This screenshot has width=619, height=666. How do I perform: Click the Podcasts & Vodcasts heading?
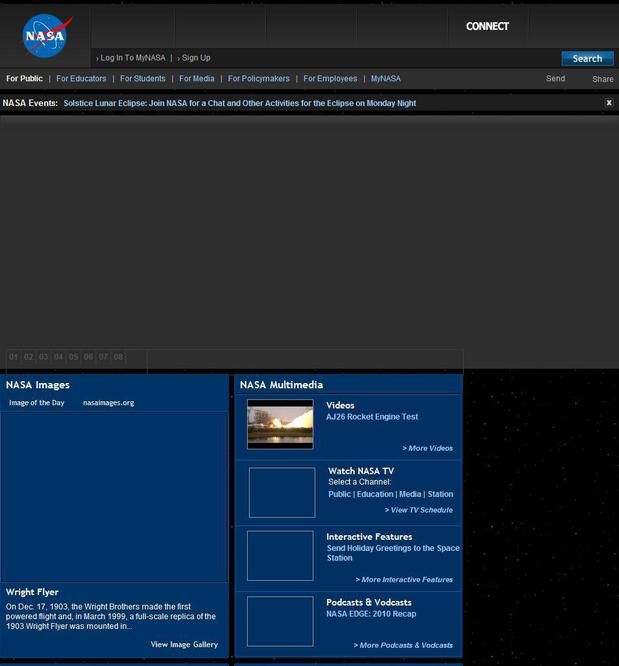[x=369, y=602]
